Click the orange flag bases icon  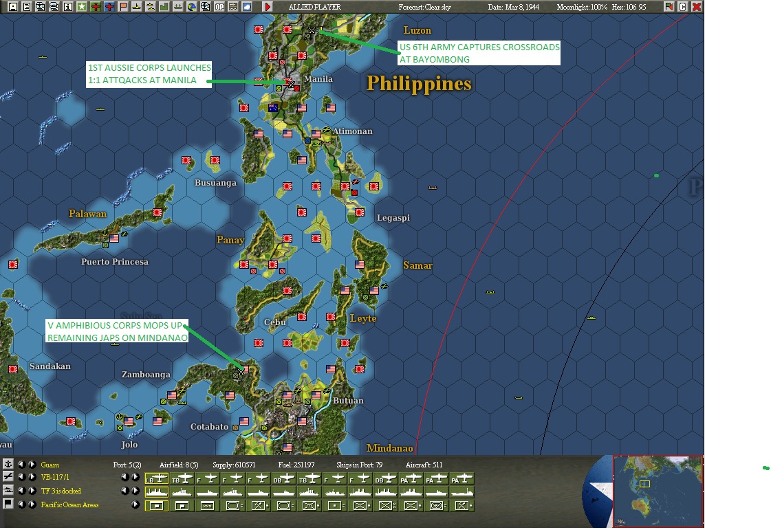tap(123, 7)
